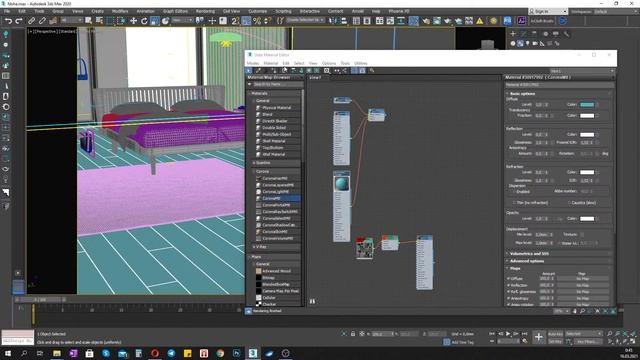Toggle the Refl. glossiness map checkbox
This screenshot has height=360, width=640.
click(x=509, y=292)
